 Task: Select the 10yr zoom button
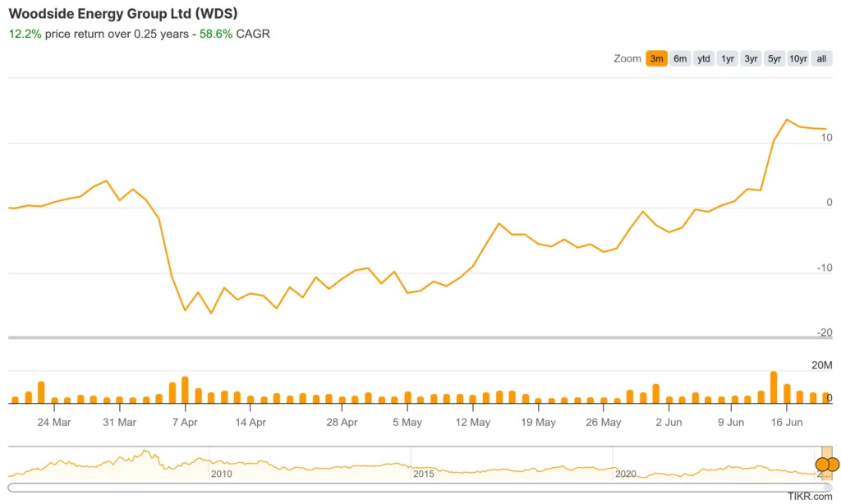click(798, 58)
